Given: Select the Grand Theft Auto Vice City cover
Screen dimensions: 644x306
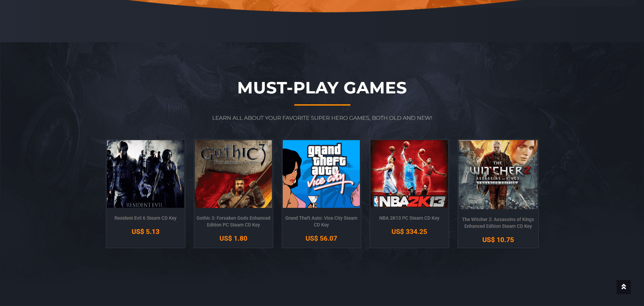Looking at the screenshot, I should tap(321, 174).
